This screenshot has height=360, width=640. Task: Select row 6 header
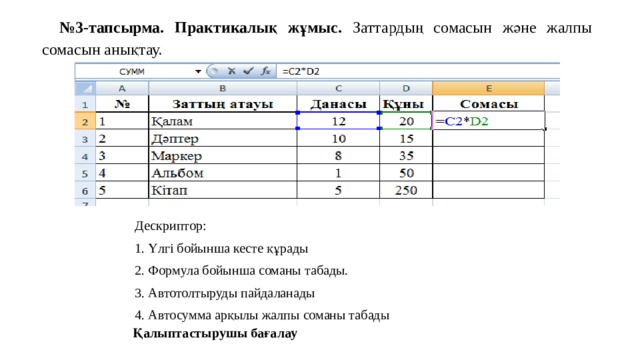click(85, 190)
